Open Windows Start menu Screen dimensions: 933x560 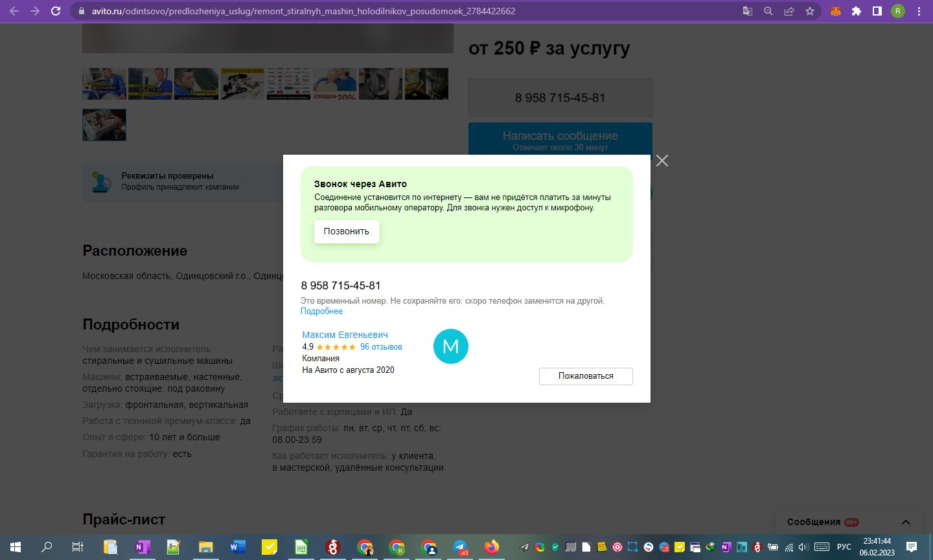click(16, 547)
